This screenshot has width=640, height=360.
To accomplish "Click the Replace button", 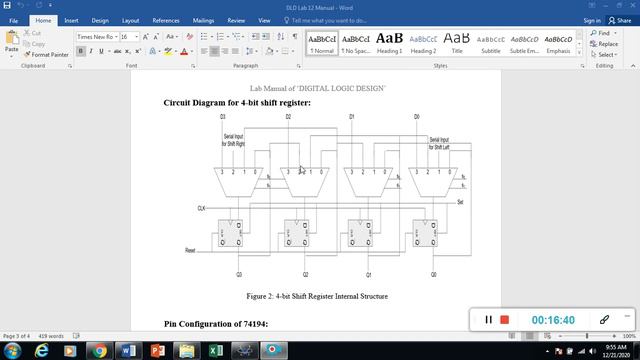I will click(604, 44).
